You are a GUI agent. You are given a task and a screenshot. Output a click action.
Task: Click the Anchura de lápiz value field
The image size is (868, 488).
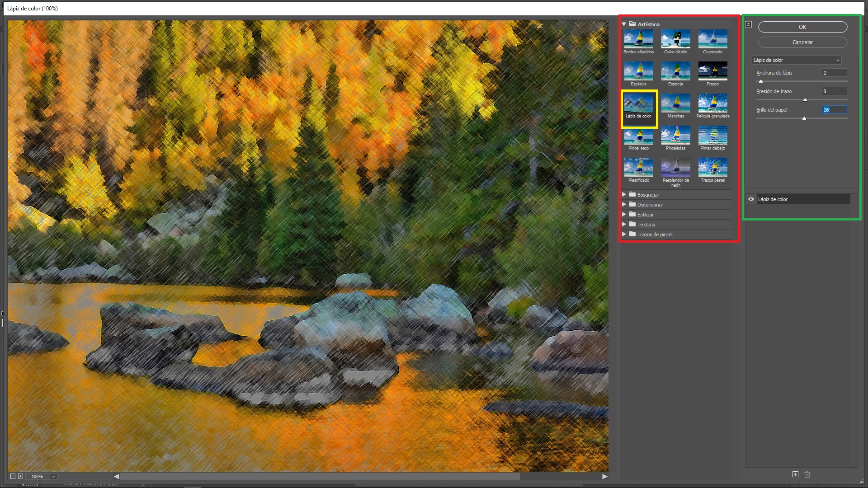(834, 73)
